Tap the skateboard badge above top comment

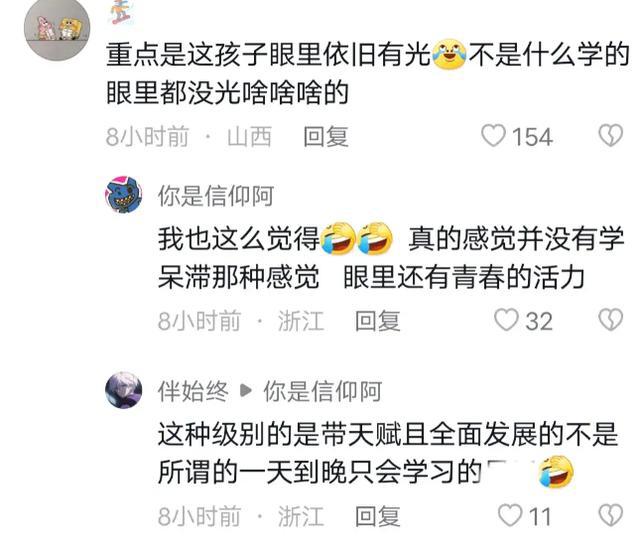click(x=121, y=11)
